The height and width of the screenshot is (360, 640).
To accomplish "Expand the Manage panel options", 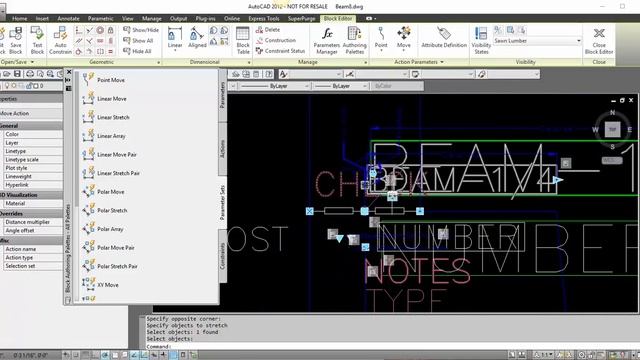I will 365,62.
